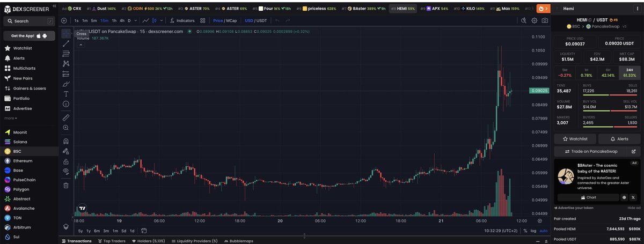The width and height of the screenshot is (644, 244).
Task: Select the chart zoom-in tool
Action: pos(66,128)
